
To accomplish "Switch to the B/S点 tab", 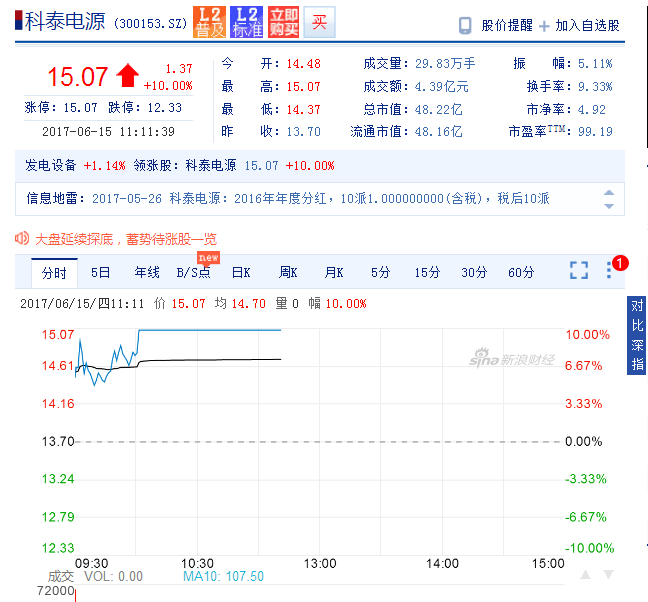I will coord(193,272).
